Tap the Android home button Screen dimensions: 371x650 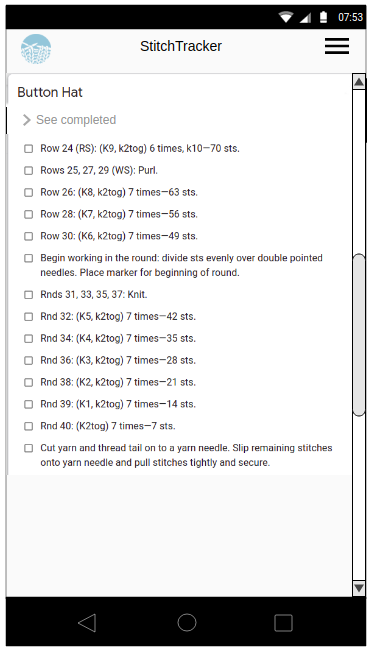[x=187, y=623]
